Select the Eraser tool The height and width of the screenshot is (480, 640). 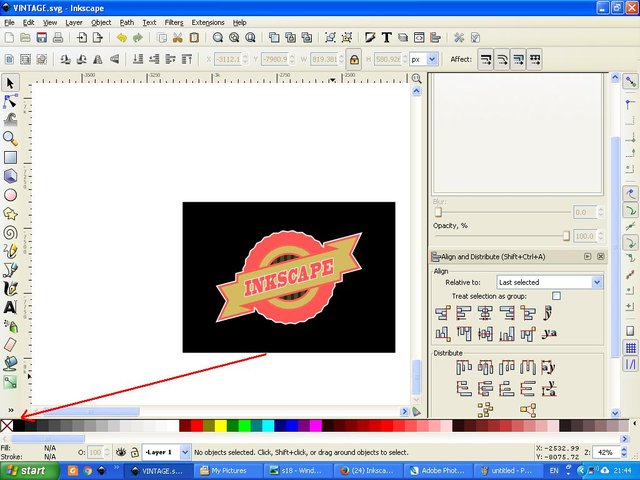10,344
